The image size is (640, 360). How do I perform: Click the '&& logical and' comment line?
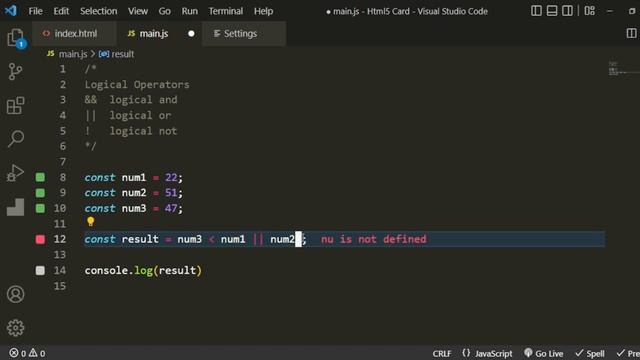point(131,100)
